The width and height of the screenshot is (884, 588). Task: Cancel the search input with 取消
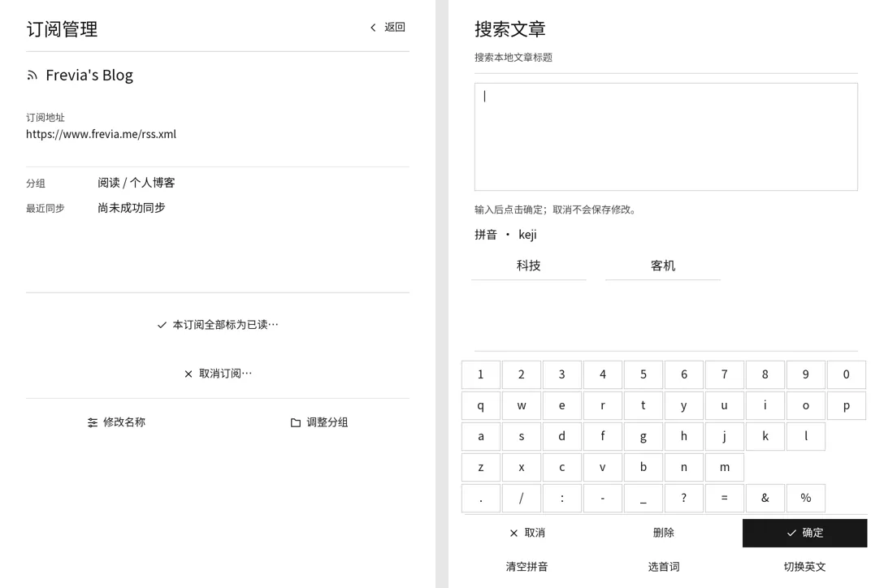(x=527, y=534)
